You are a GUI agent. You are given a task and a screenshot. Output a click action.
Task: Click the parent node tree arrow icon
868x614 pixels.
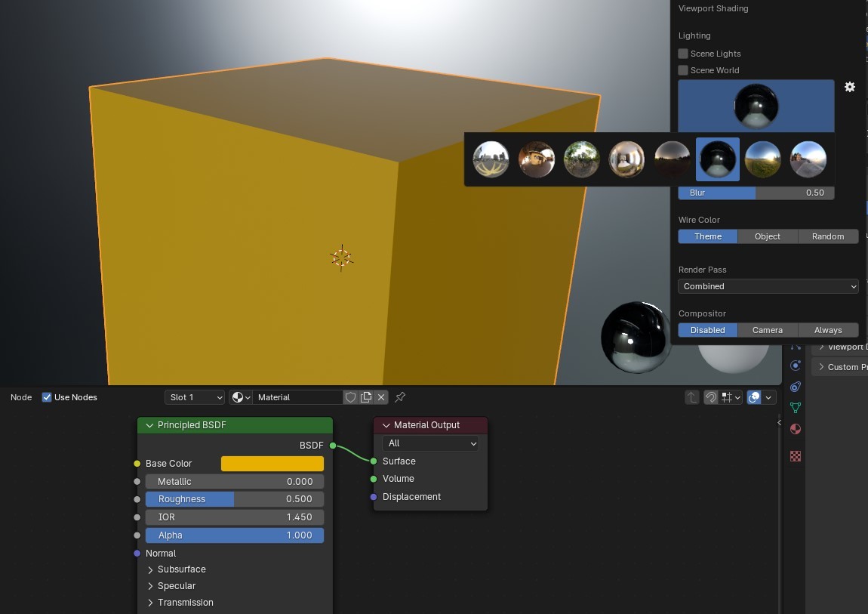pyautogui.click(x=692, y=397)
